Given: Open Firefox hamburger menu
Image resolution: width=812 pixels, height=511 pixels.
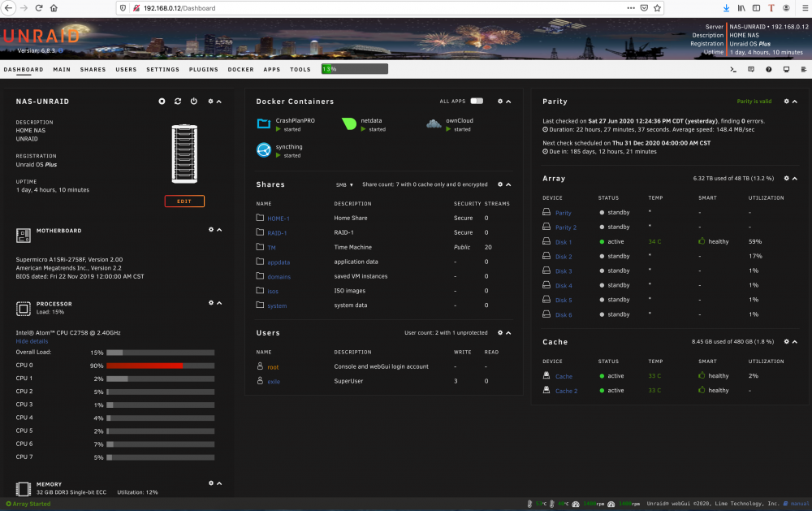Looking at the screenshot, I should [806, 8].
